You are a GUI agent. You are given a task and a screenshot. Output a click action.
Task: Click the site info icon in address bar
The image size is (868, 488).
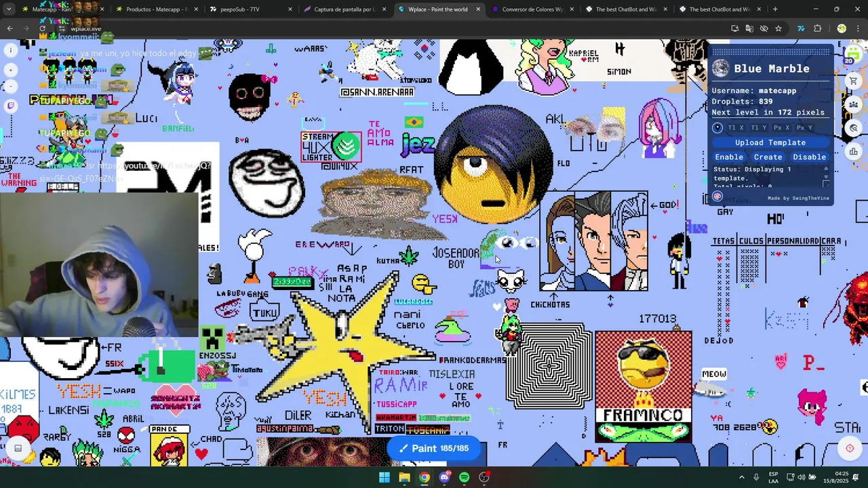coord(61,28)
